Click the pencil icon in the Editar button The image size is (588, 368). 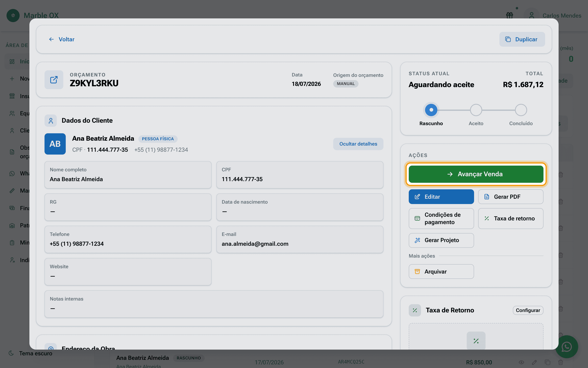pyautogui.click(x=417, y=197)
